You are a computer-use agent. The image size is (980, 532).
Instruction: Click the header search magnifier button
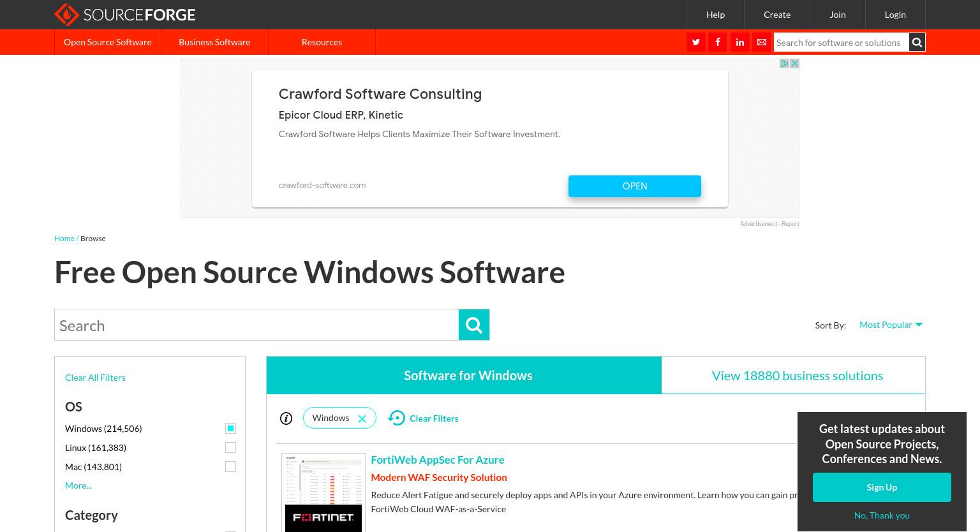tap(917, 42)
